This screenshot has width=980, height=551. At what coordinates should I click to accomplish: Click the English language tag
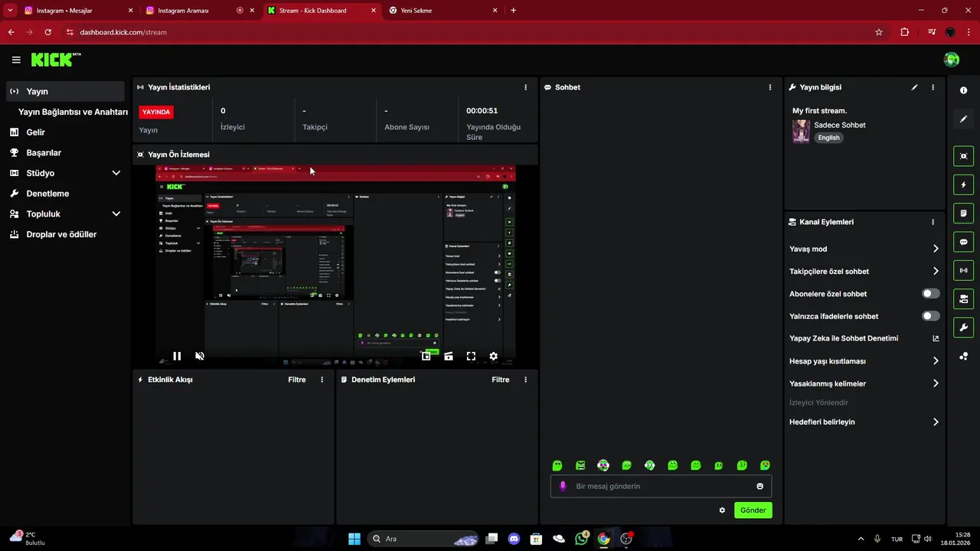(x=828, y=138)
